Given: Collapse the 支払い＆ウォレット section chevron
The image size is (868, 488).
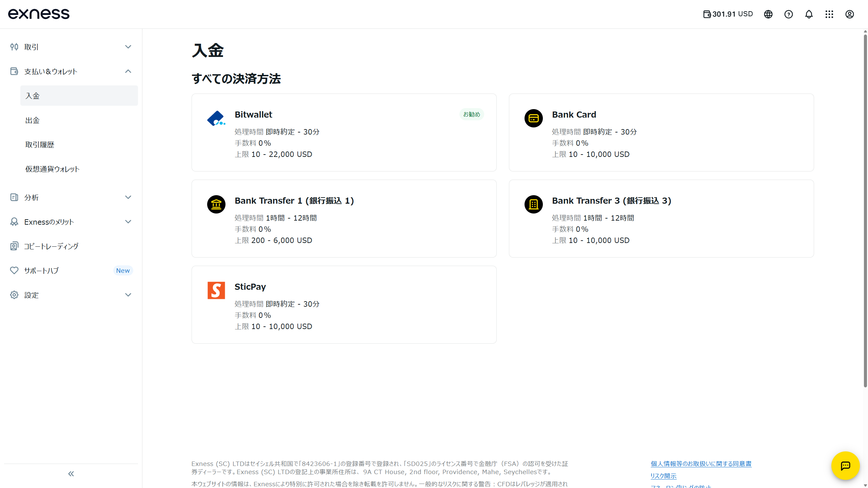Looking at the screenshot, I should (128, 71).
